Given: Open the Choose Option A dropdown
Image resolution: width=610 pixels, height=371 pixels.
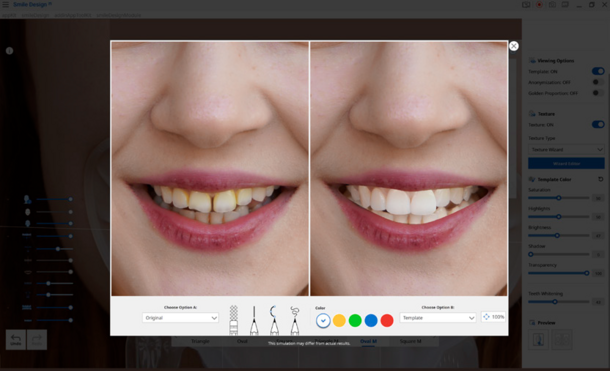Looking at the screenshot, I should coord(180,318).
